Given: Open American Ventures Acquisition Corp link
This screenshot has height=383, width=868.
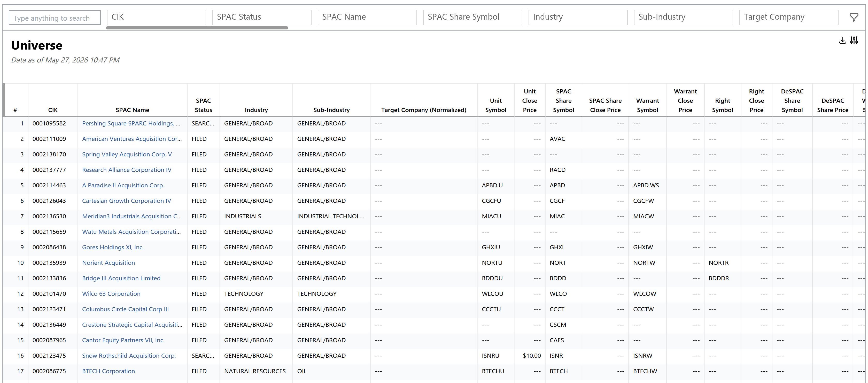Looking at the screenshot, I should pyautogui.click(x=132, y=139).
